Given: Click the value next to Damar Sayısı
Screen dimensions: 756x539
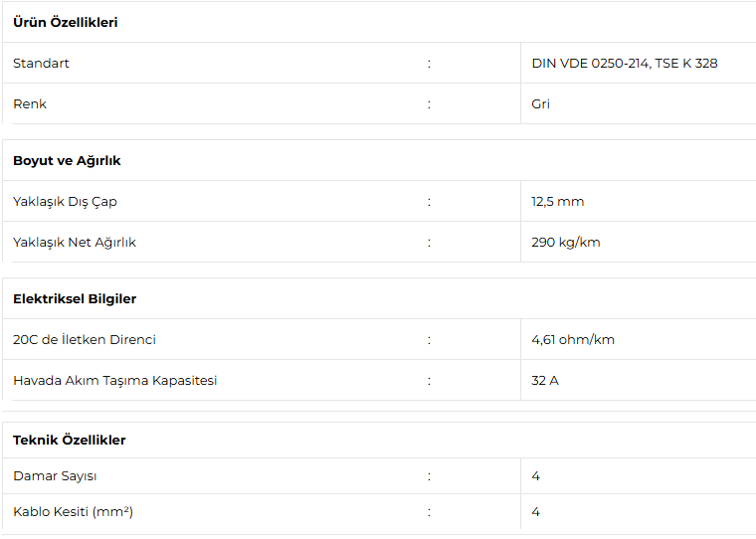Looking at the screenshot, I should coord(536,476).
